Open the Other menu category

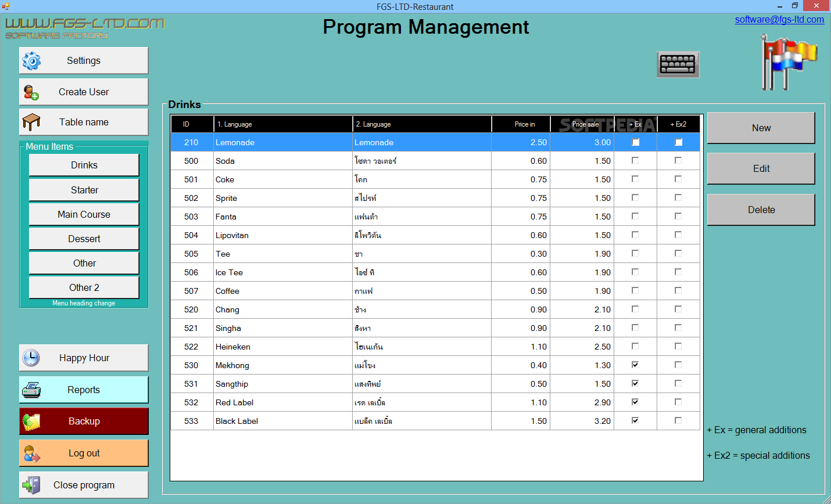click(x=84, y=263)
